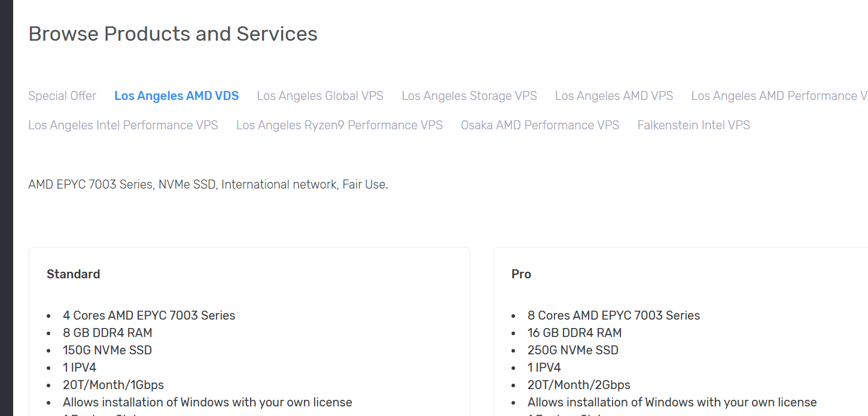The height and width of the screenshot is (416, 868).
Task: Click the Browse Products and Services heading
Action: pyautogui.click(x=173, y=34)
